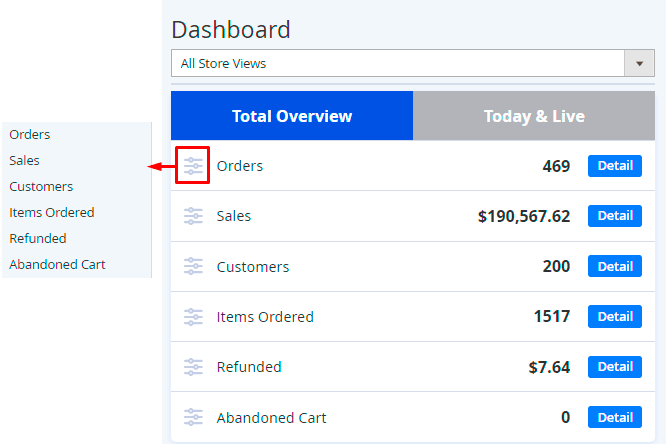
Task: Select Sales in the left menu
Action: click(x=25, y=160)
